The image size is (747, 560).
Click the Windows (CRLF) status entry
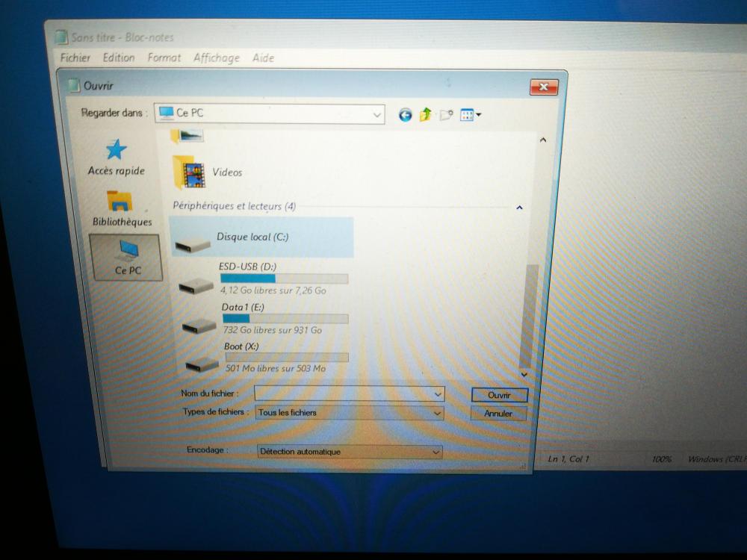coord(716,459)
